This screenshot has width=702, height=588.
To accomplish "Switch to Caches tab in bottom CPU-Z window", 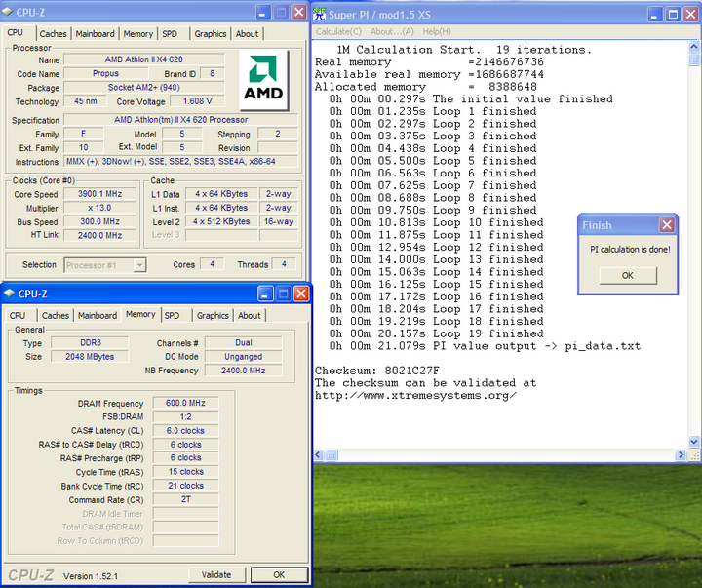I will click(x=55, y=315).
